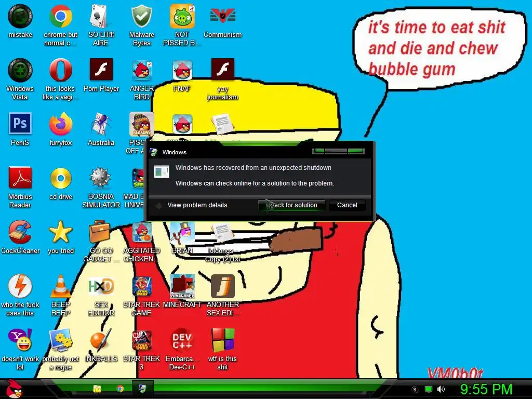
Task: Open the folder icon on the taskbar
Action: [x=97, y=389]
